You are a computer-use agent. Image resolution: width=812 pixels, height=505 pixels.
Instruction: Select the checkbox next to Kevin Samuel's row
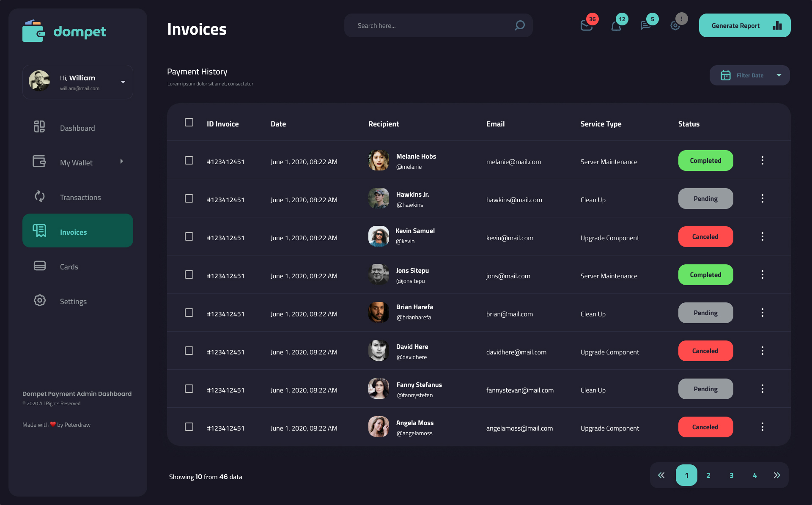pos(189,236)
